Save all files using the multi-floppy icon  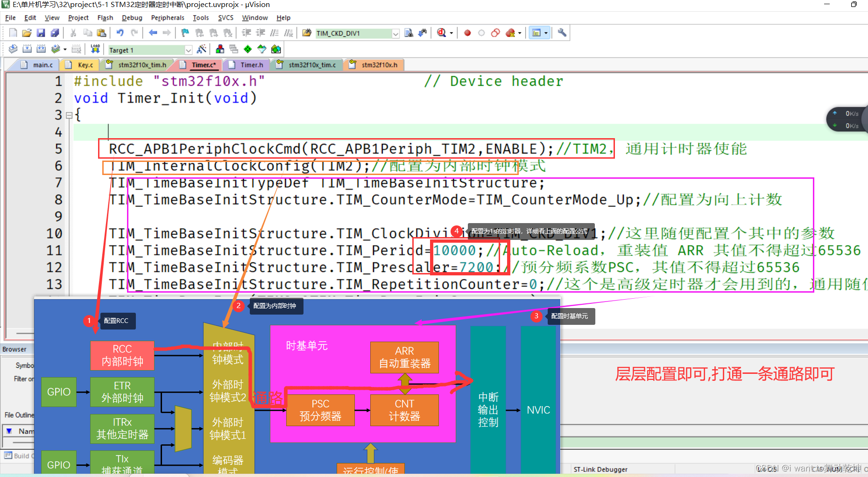click(x=55, y=33)
